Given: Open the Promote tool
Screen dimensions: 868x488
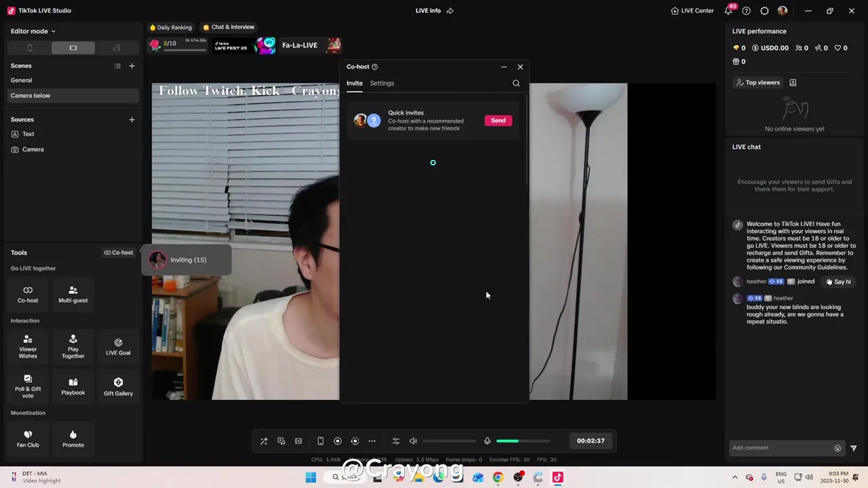Looking at the screenshot, I should click(x=73, y=439).
